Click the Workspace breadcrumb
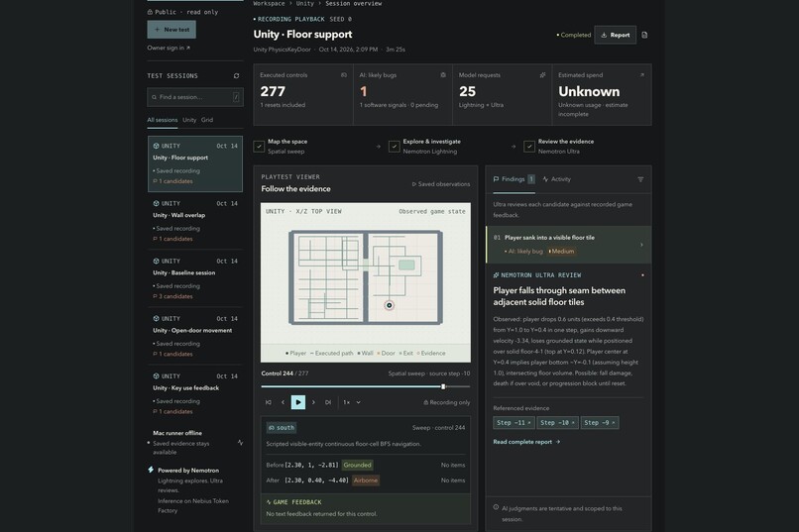The image size is (799, 532). click(269, 4)
